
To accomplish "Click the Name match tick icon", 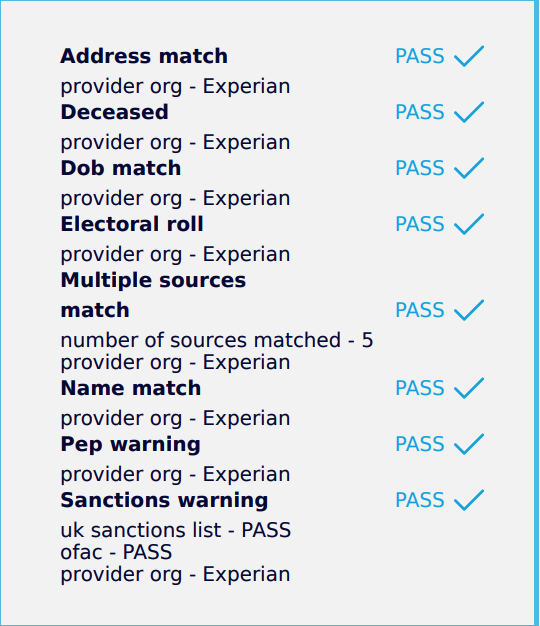I will pos(469,388).
